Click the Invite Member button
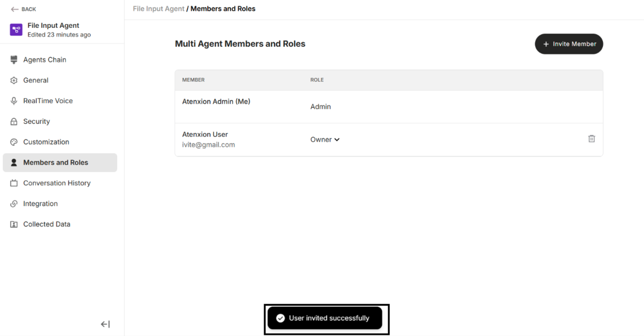 tap(569, 44)
